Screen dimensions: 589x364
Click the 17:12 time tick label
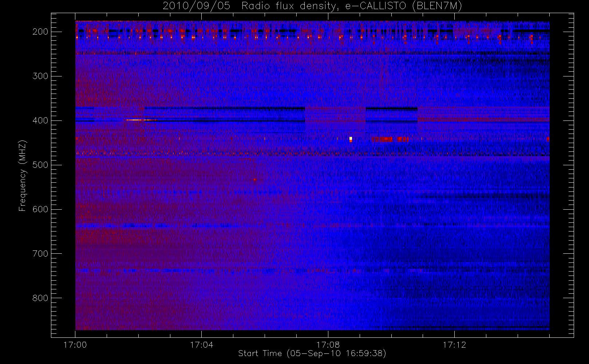tap(454, 345)
